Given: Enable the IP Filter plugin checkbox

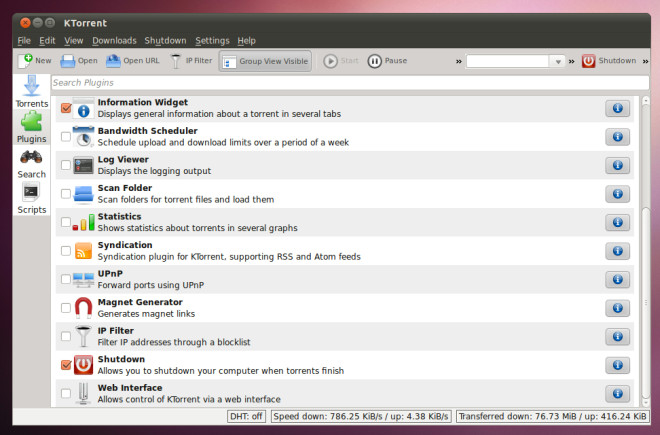Looking at the screenshot, I should (66, 336).
